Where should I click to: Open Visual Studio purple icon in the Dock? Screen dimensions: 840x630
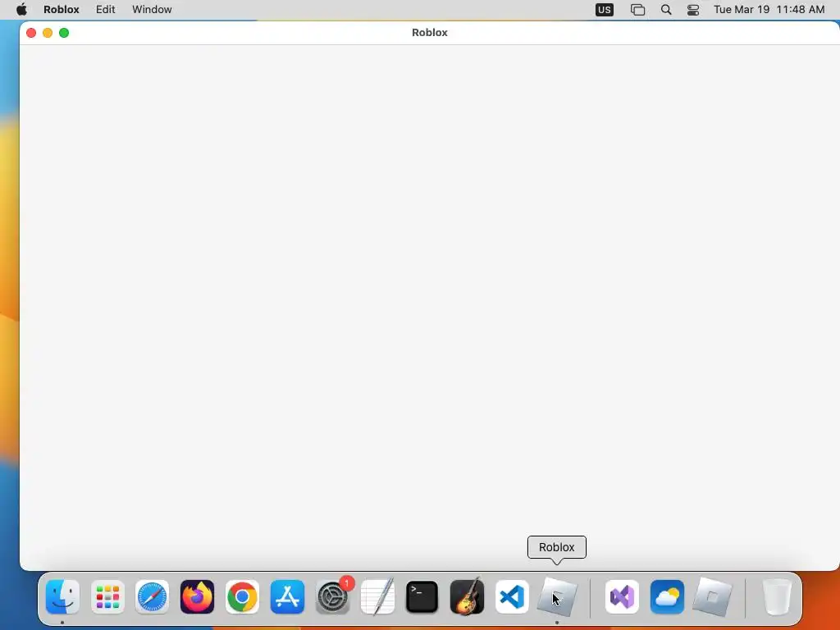click(622, 596)
